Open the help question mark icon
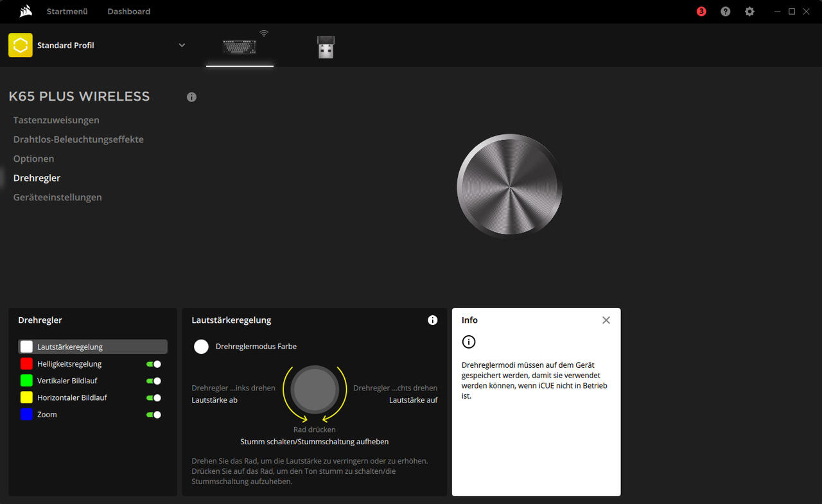Viewport: 822px width, 504px height. (x=726, y=12)
